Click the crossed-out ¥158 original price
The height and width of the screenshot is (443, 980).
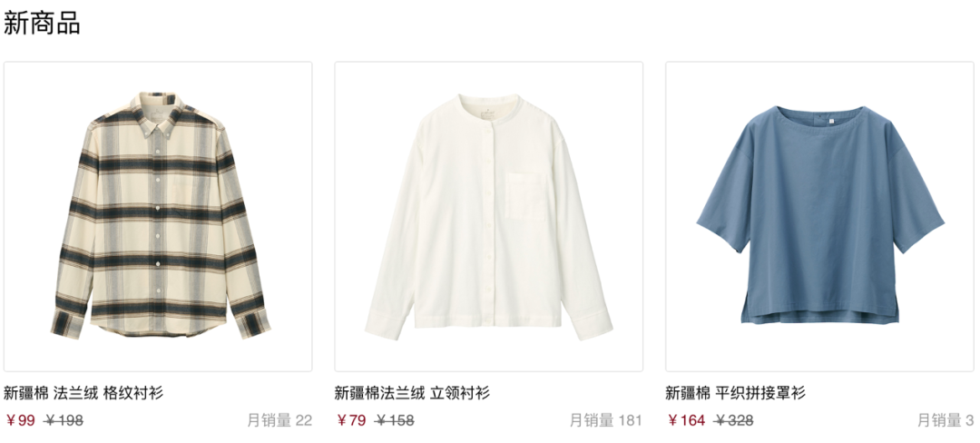(395, 420)
